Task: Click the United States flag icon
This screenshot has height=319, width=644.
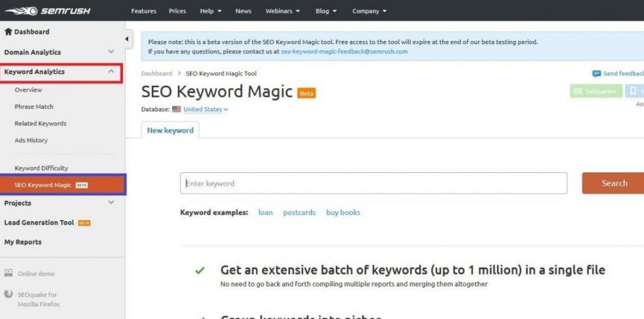Action: [x=176, y=109]
